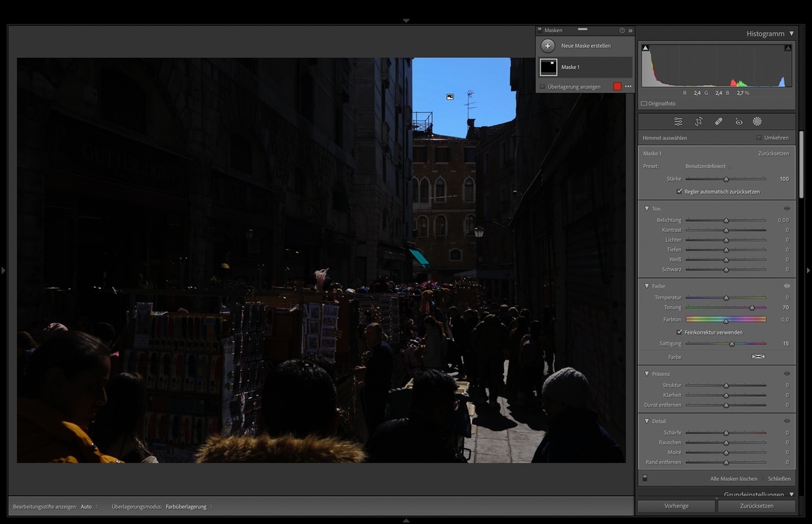Image resolution: width=812 pixels, height=524 pixels.
Task: Click the red overlay color swatch
Action: click(617, 87)
